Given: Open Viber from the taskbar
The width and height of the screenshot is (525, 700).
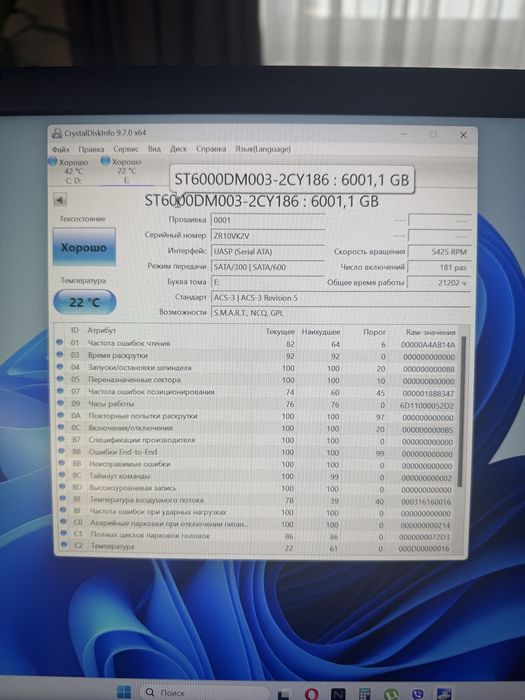Looking at the screenshot, I should click(417, 694).
